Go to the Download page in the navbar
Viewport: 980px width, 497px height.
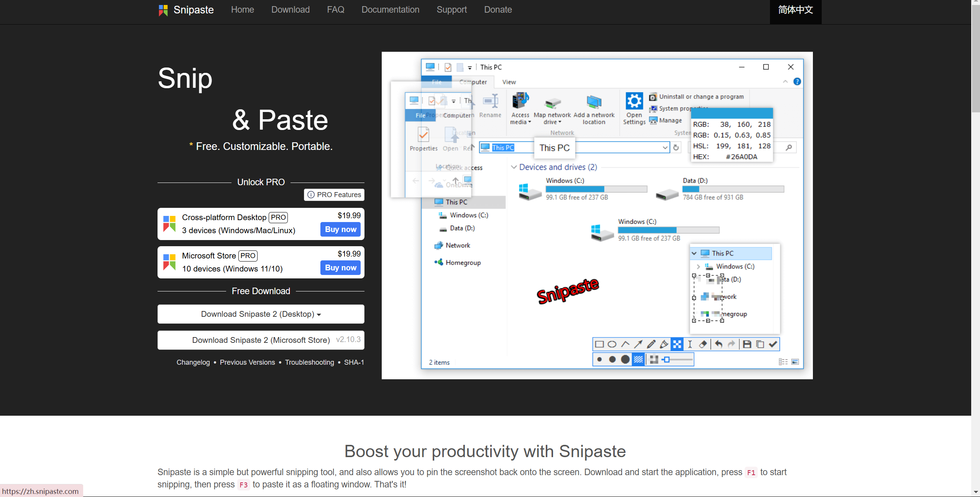tap(290, 10)
